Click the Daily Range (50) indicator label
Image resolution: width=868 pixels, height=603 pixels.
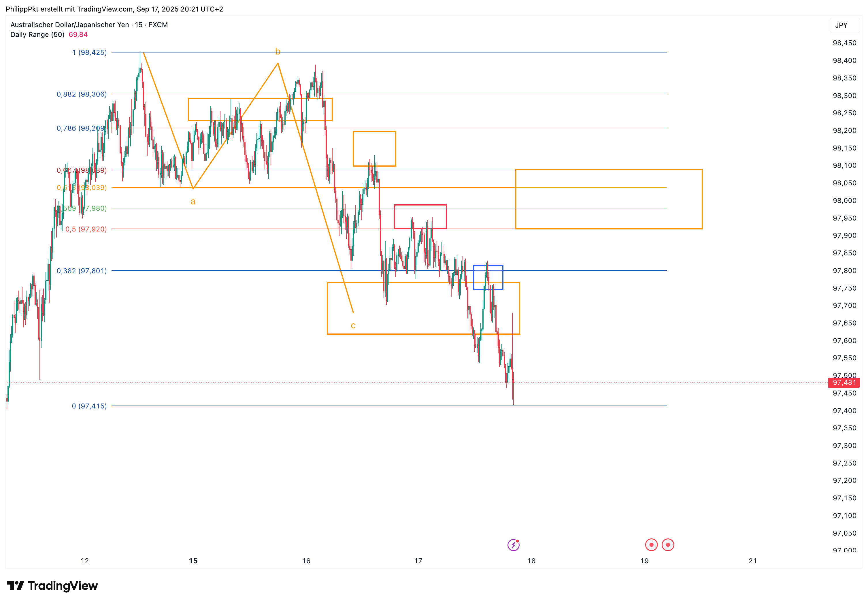pos(37,34)
